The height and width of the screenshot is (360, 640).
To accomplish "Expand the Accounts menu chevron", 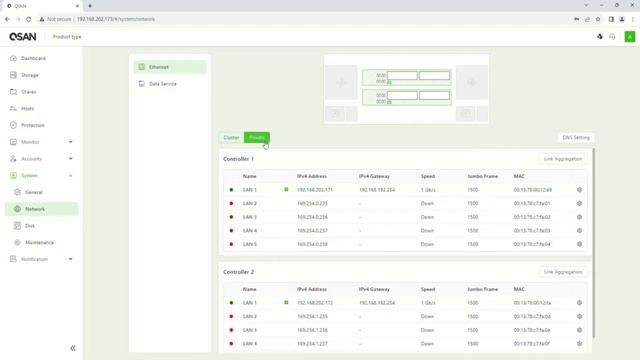I will (x=71, y=159).
